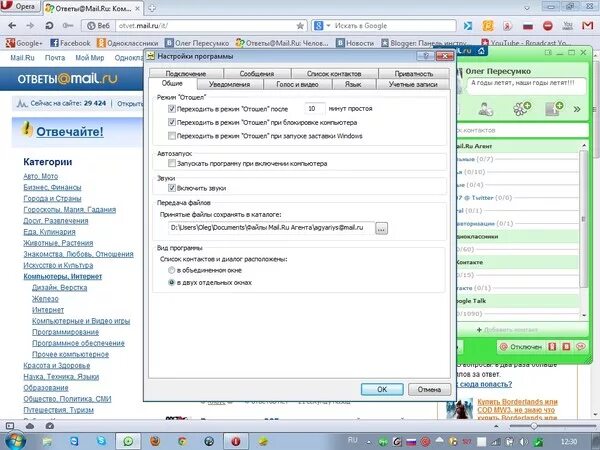Click Opera panel toggle icon at bottom-left
The width and height of the screenshot is (600, 450).
(x=10, y=426)
